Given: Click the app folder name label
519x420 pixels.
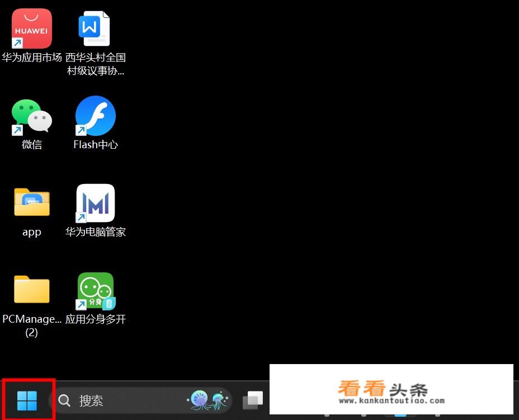Looking at the screenshot, I should (x=32, y=232).
